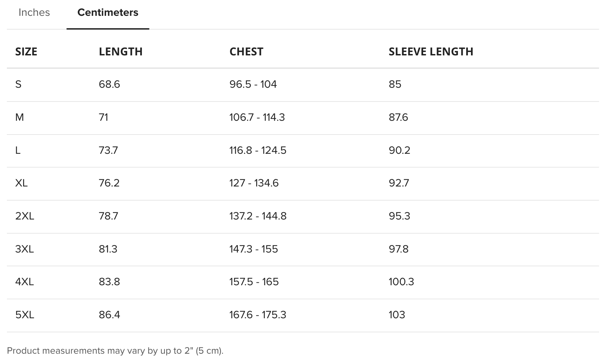Click the 83.8 length value for 4XL

(x=109, y=282)
